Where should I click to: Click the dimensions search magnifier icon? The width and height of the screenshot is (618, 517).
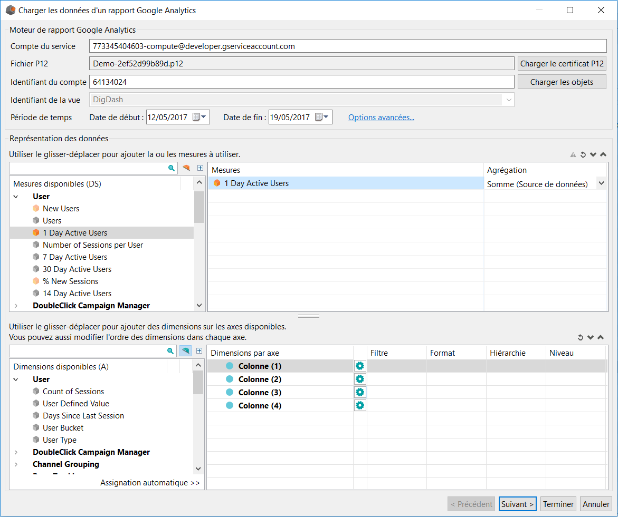pyautogui.click(x=172, y=352)
